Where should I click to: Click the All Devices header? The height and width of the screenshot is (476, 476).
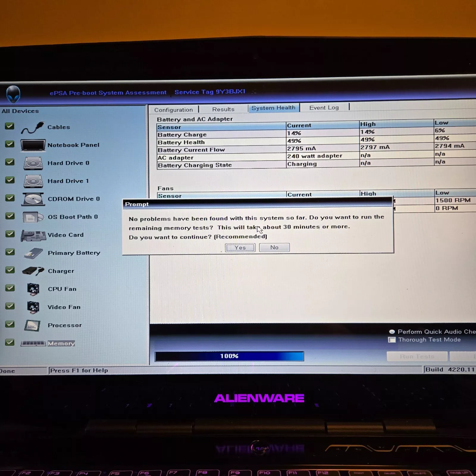pos(20,111)
